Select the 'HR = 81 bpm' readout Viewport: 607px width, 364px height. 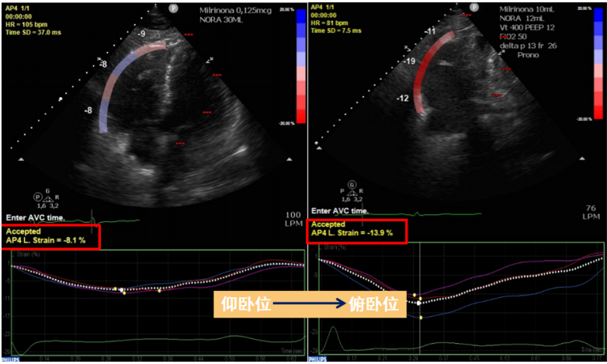coord(329,23)
